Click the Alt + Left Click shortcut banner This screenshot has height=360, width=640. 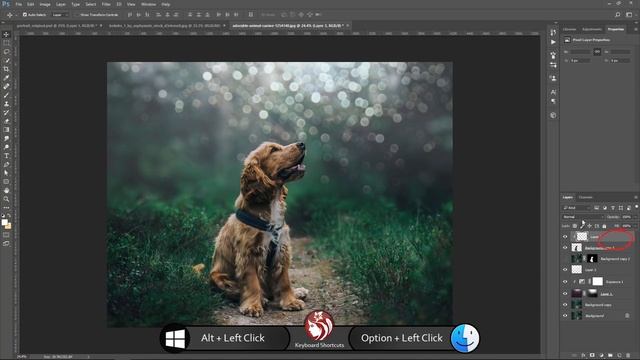tap(233, 338)
